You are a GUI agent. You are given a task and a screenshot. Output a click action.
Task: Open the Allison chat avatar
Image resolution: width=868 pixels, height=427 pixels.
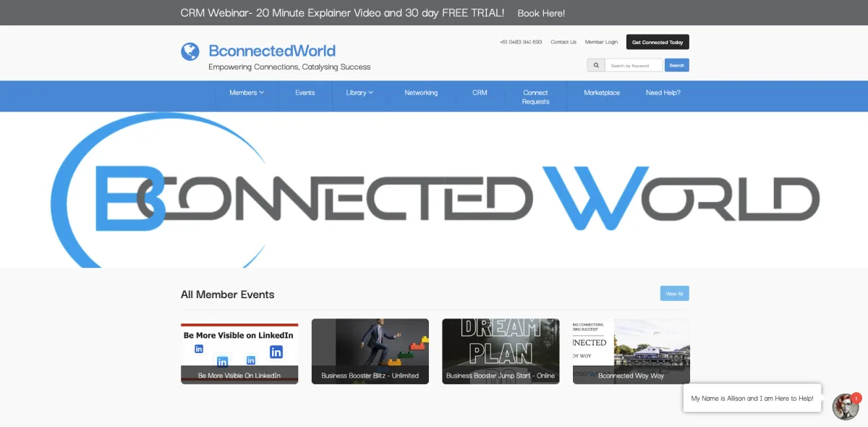coord(845,407)
